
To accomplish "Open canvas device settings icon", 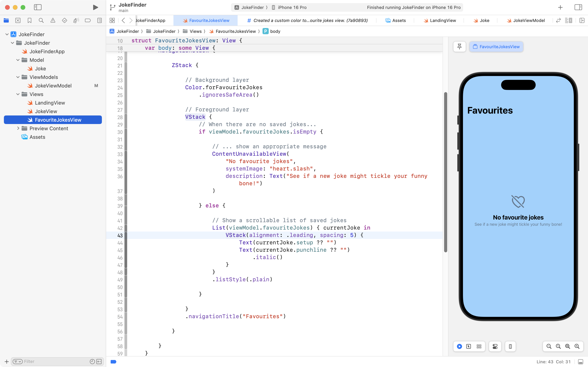I will pyautogui.click(x=495, y=346).
